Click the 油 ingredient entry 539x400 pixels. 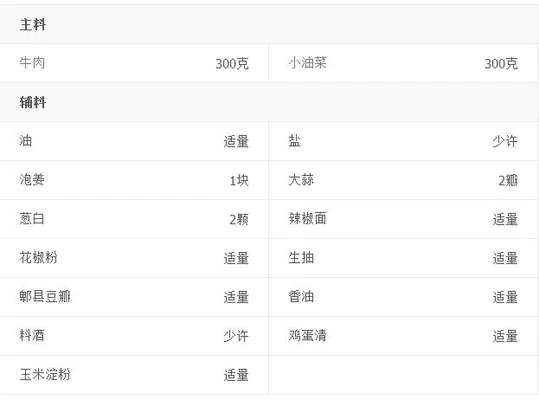point(26,141)
